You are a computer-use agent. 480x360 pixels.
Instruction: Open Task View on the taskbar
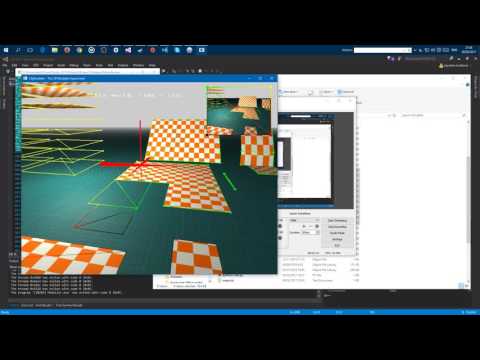point(30,50)
